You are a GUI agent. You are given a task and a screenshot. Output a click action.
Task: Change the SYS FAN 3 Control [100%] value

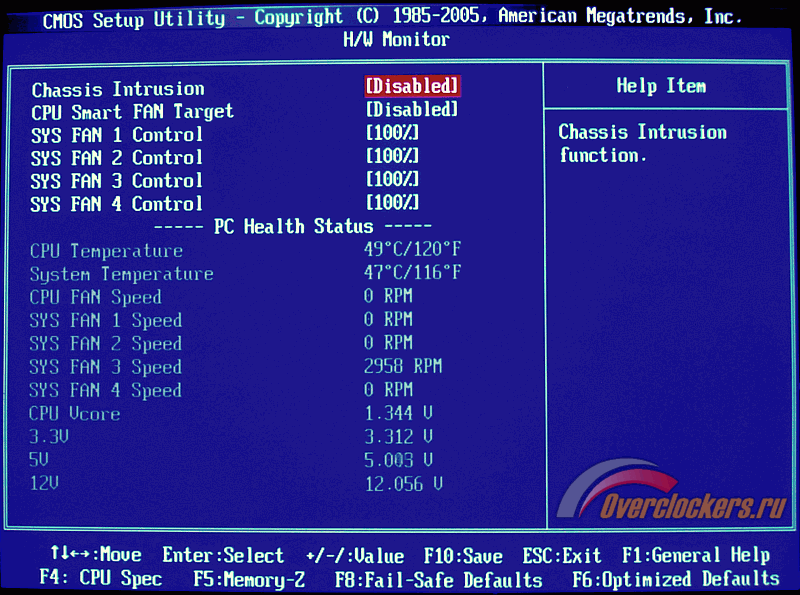[x=392, y=179]
